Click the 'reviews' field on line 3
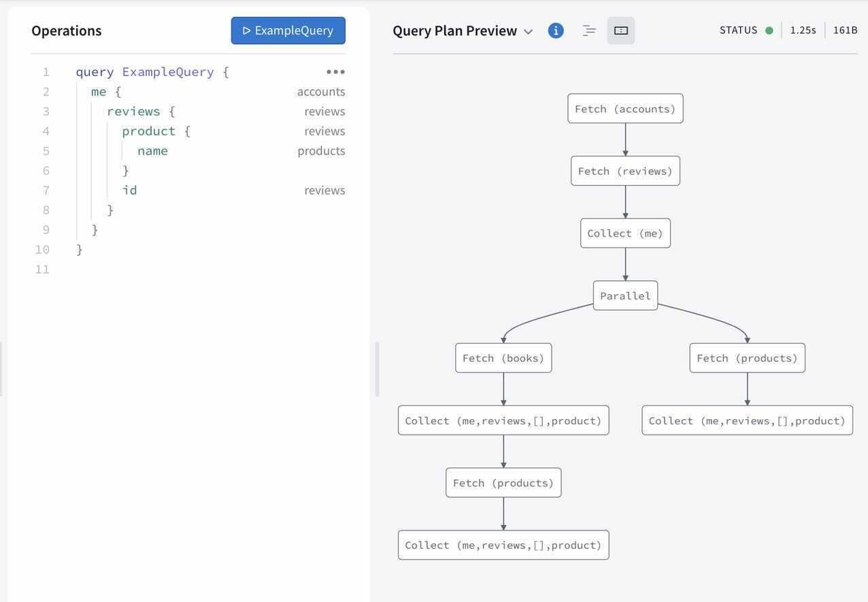The height and width of the screenshot is (602, 868). pos(133,111)
